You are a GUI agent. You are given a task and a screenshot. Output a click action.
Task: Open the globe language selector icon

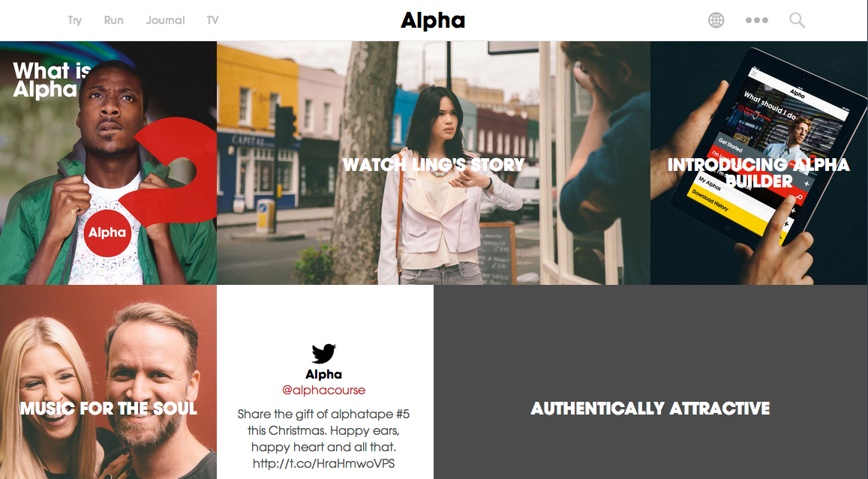pyautogui.click(x=716, y=20)
